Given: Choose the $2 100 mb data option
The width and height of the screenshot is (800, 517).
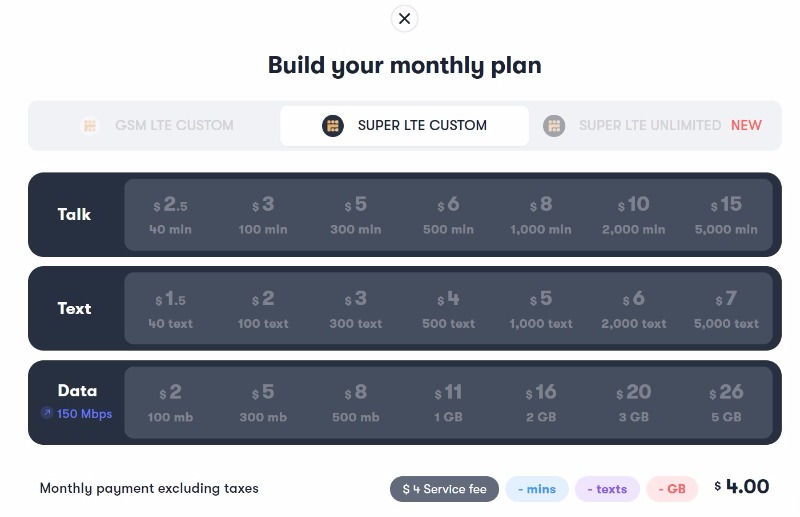Looking at the screenshot, I should pos(170,403).
